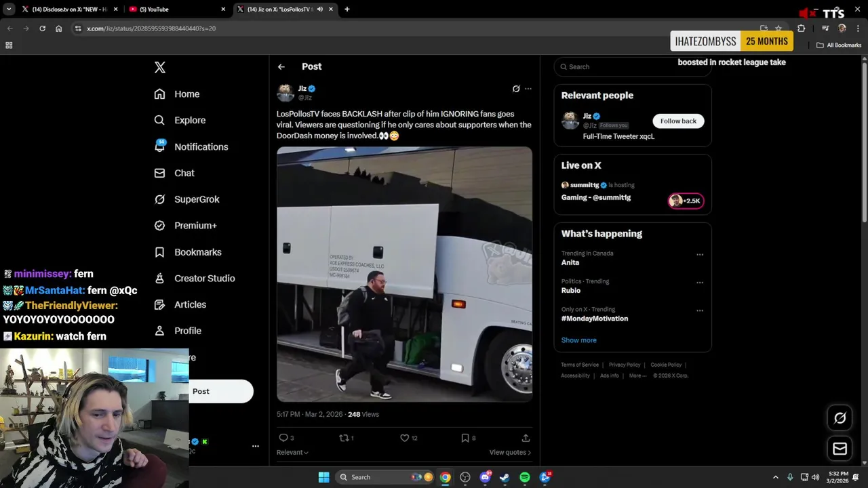
Task: Open SuperGrok from sidebar
Action: [x=186, y=199]
